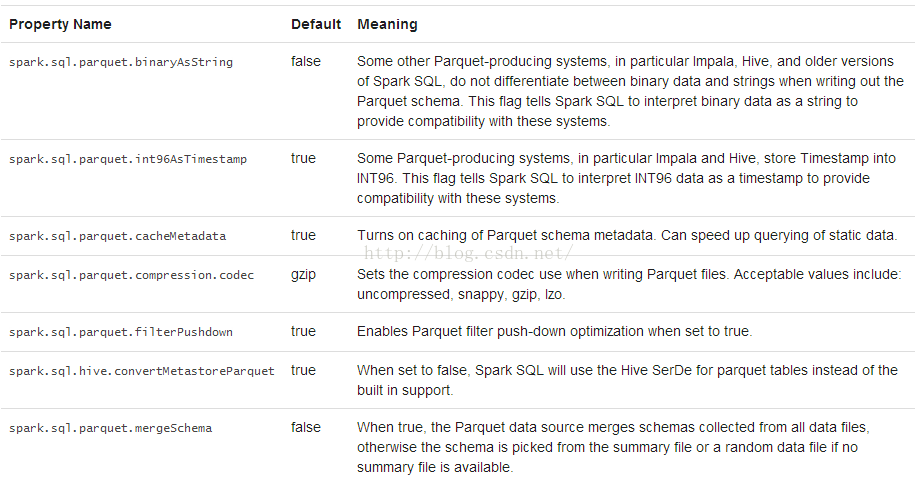
Task: Click the Hive SerDe description text
Action: (x=627, y=380)
